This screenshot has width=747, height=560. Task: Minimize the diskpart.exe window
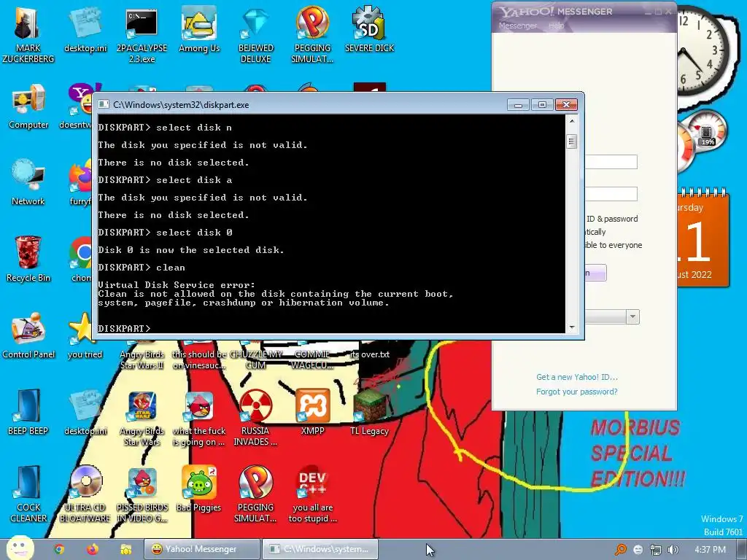coord(519,104)
